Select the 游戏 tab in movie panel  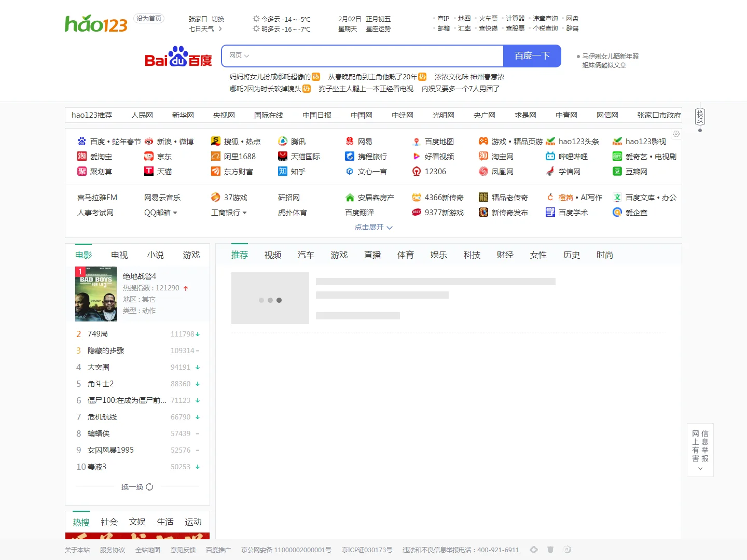coord(191,255)
